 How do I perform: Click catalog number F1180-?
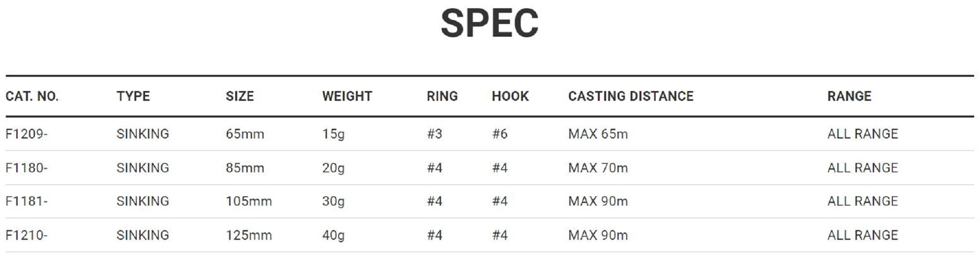[x=26, y=168]
